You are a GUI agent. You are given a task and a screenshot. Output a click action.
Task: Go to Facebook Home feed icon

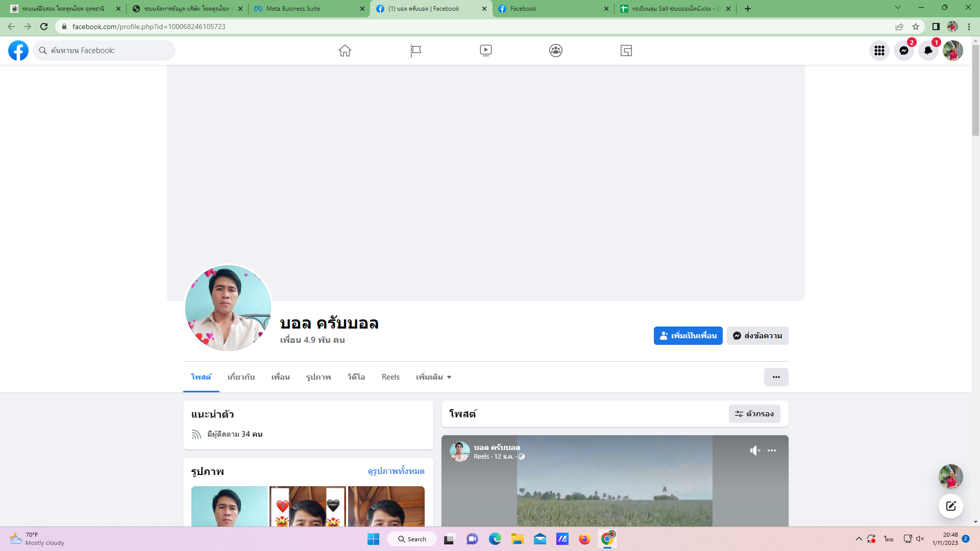345,51
